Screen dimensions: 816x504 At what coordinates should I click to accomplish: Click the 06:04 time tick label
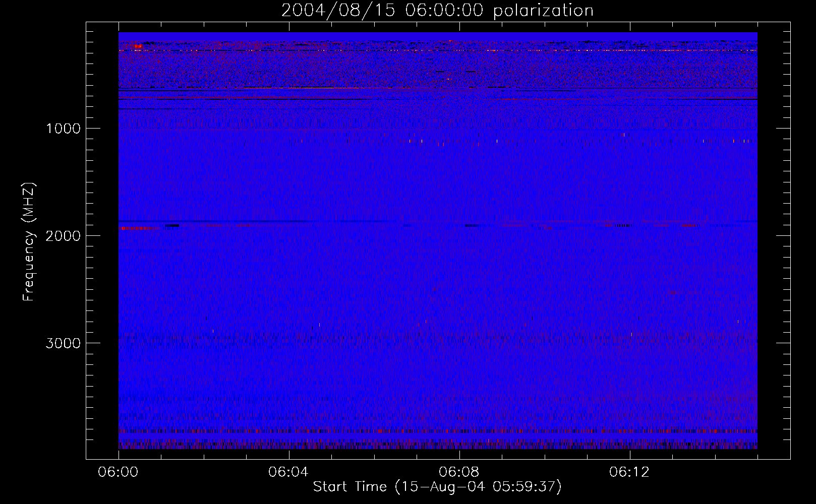288,472
